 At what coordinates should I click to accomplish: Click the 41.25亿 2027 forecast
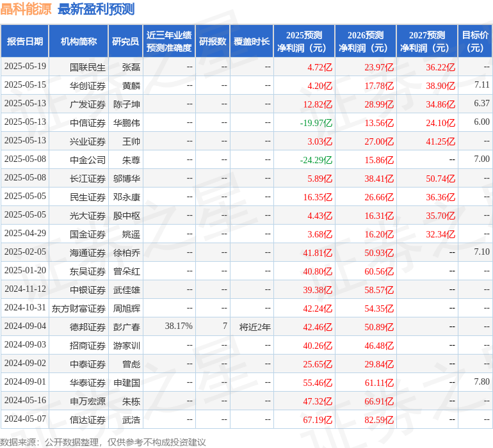(x=440, y=141)
